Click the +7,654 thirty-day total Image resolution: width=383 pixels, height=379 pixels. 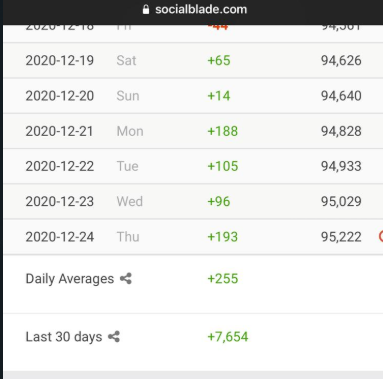point(228,337)
